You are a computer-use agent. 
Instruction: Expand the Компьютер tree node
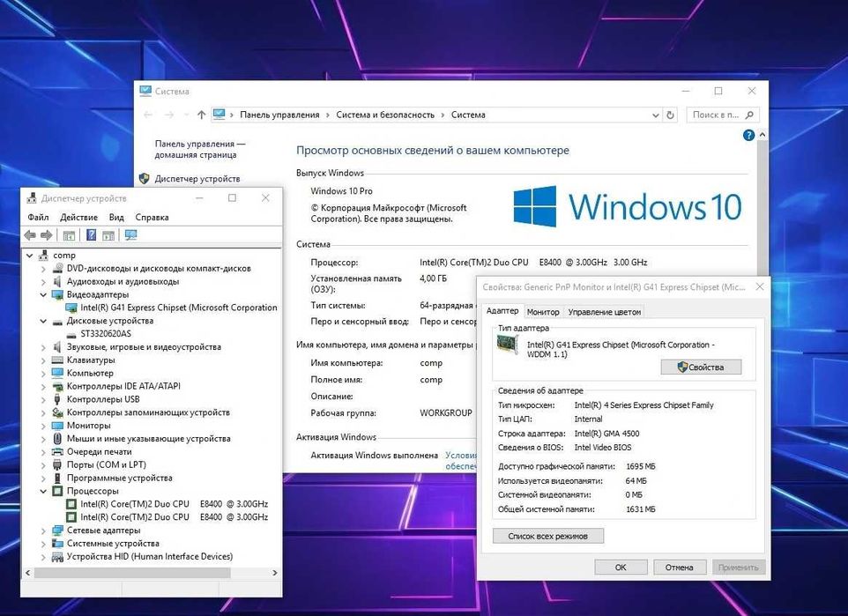(43, 373)
